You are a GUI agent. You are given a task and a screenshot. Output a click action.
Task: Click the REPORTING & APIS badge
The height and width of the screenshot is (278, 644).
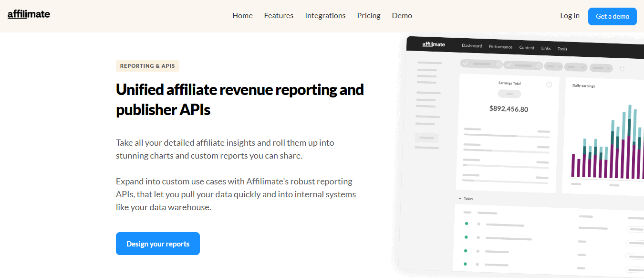point(147,66)
